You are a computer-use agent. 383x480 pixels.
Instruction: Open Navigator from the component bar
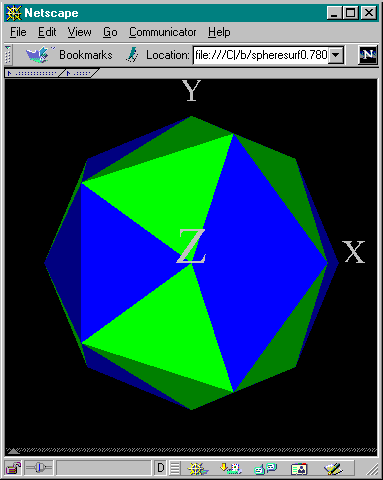(x=198, y=468)
